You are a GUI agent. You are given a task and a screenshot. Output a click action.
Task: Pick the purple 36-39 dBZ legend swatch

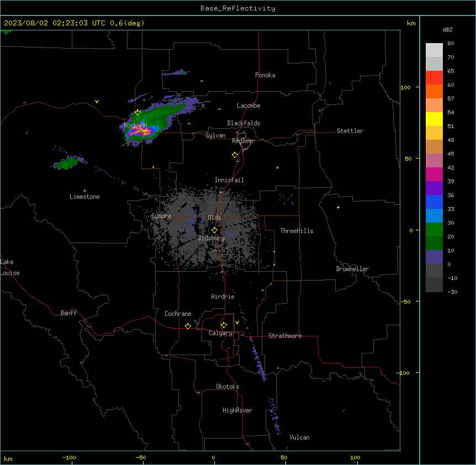point(434,188)
